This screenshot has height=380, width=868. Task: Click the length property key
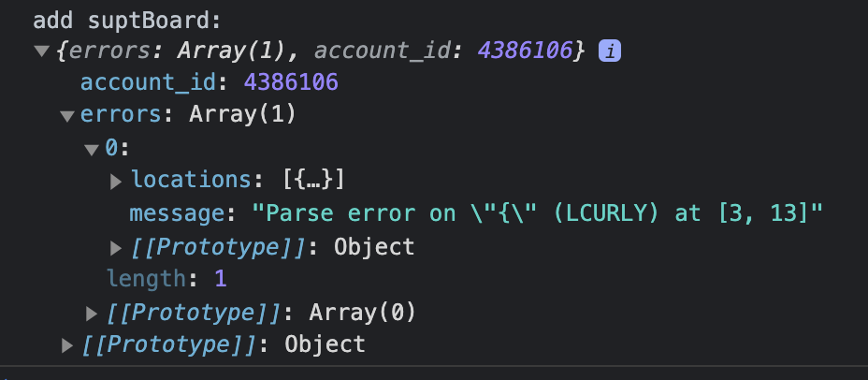point(147,279)
